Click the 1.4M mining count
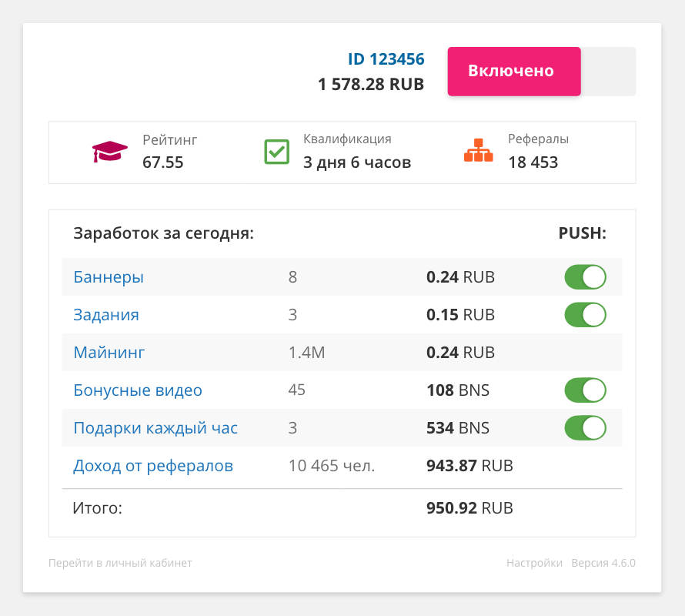This screenshot has height=616, width=685. 306,353
